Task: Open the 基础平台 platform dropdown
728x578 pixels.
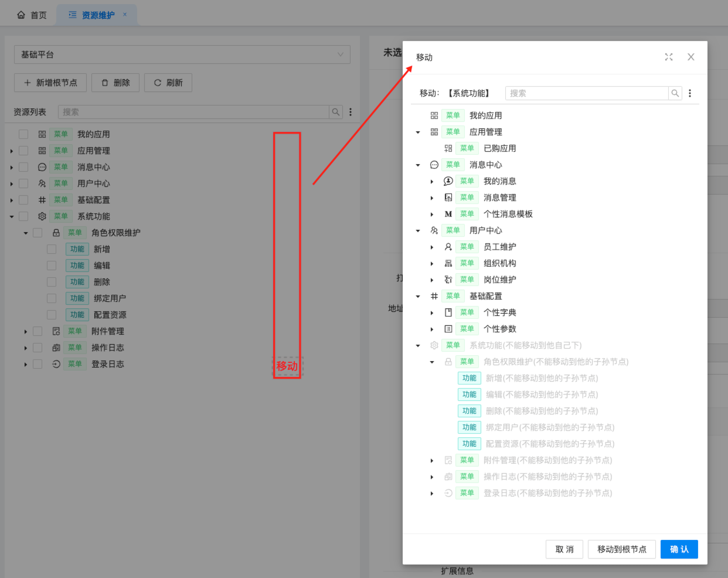Action: (x=182, y=55)
